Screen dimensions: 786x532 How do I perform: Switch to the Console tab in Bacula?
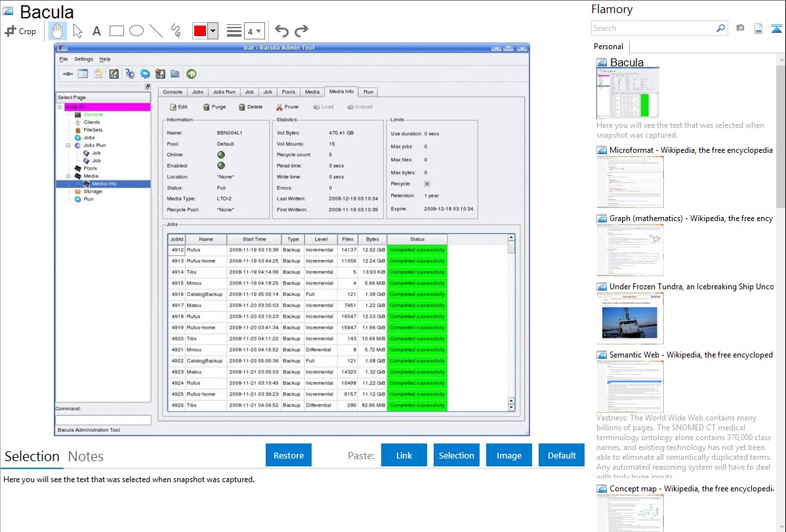(x=173, y=92)
